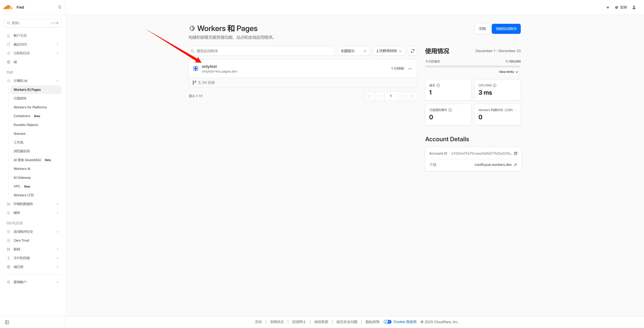Refresh the applications list
The height and width of the screenshot is (328, 644).
[413, 51]
